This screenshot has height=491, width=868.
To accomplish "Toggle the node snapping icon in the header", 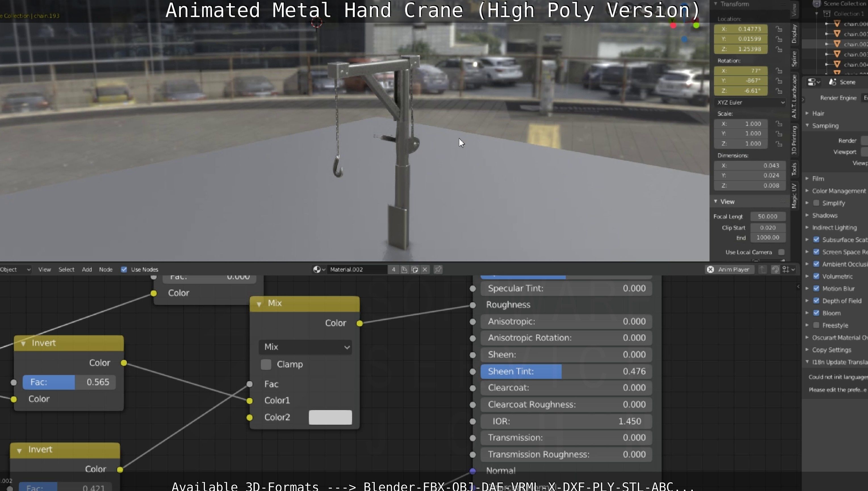I will [x=775, y=269].
